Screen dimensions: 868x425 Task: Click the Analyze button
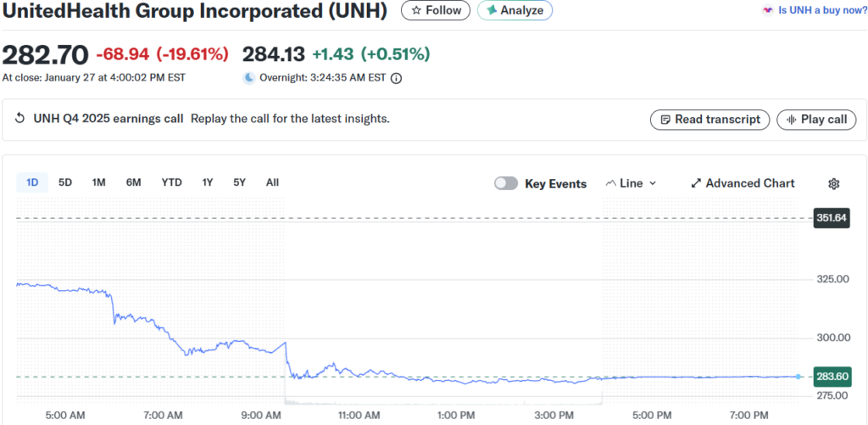click(515, 10)
